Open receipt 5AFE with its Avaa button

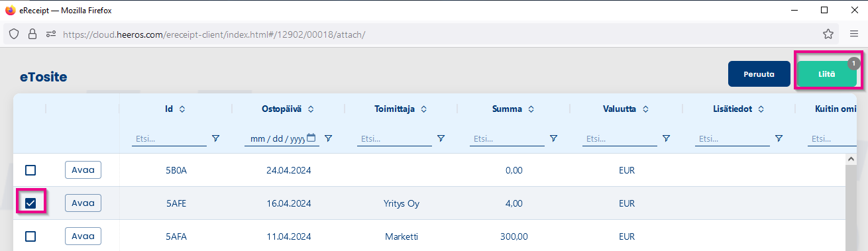click(83, 203)
